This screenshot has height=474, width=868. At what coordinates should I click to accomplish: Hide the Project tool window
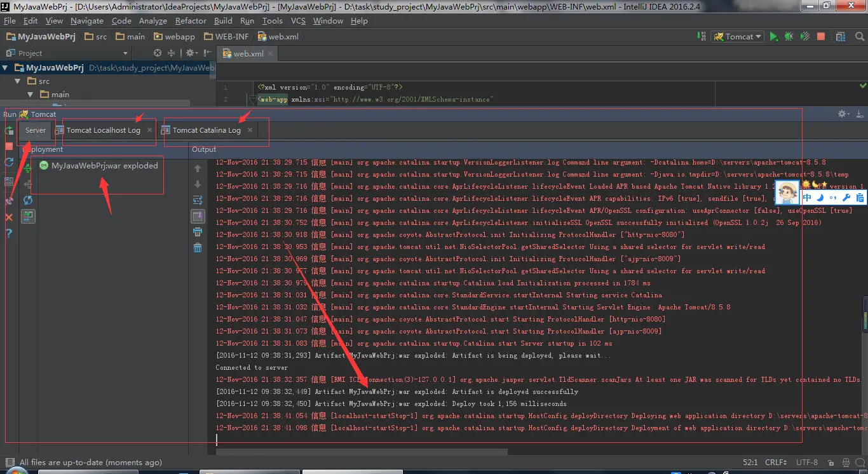click(x=207, y=53)
